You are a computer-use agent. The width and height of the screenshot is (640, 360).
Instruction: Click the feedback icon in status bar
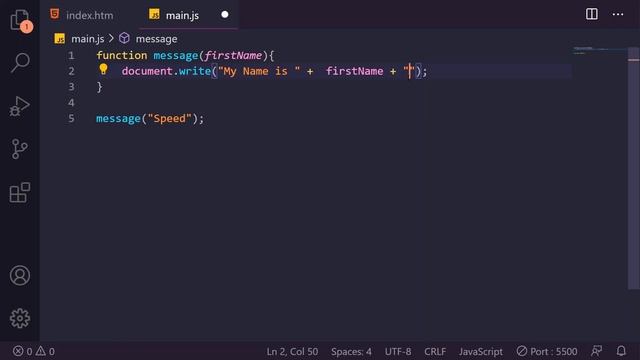[596, 351]
